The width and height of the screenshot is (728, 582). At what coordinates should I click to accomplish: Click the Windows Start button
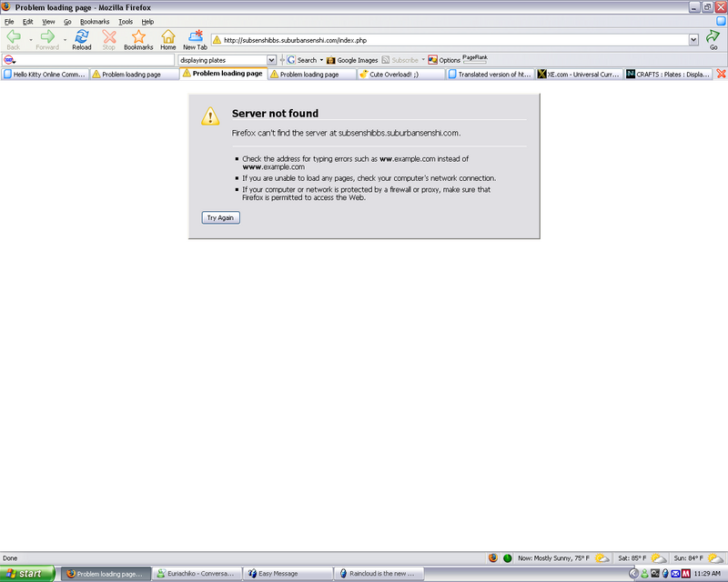[27, 574]
